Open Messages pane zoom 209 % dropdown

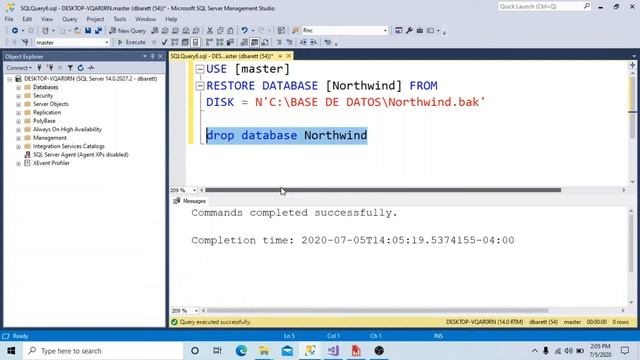click(x=196, y=311)
